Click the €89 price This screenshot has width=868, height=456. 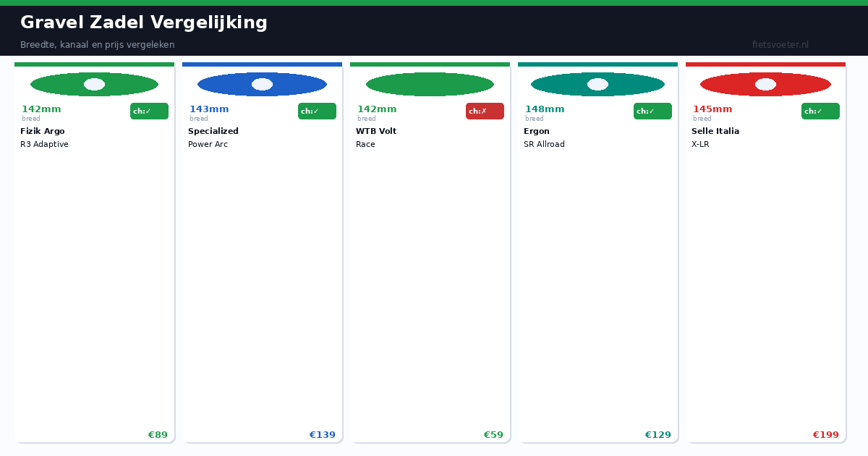158,435
